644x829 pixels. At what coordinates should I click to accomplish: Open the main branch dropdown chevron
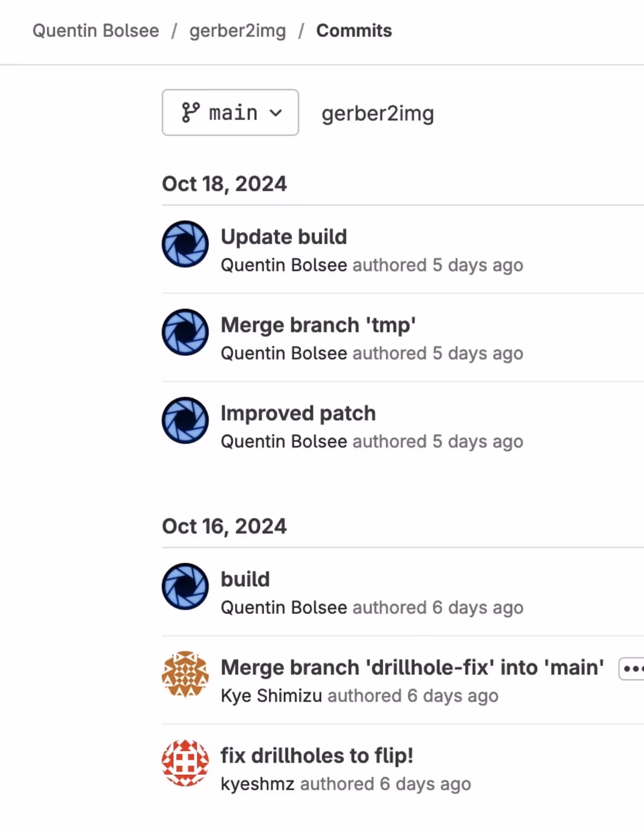(276, 113)
